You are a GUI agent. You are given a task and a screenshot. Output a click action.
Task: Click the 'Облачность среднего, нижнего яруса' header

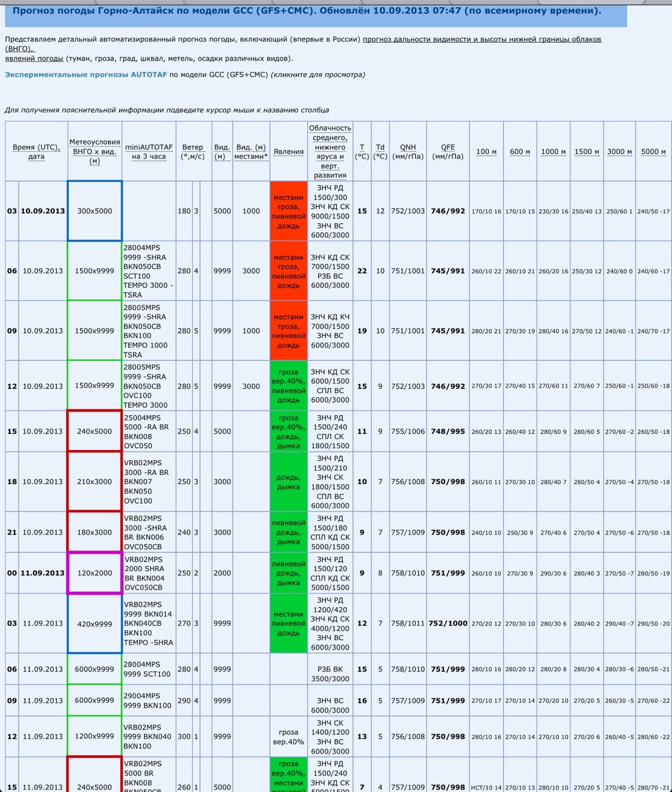click(330, 151)
